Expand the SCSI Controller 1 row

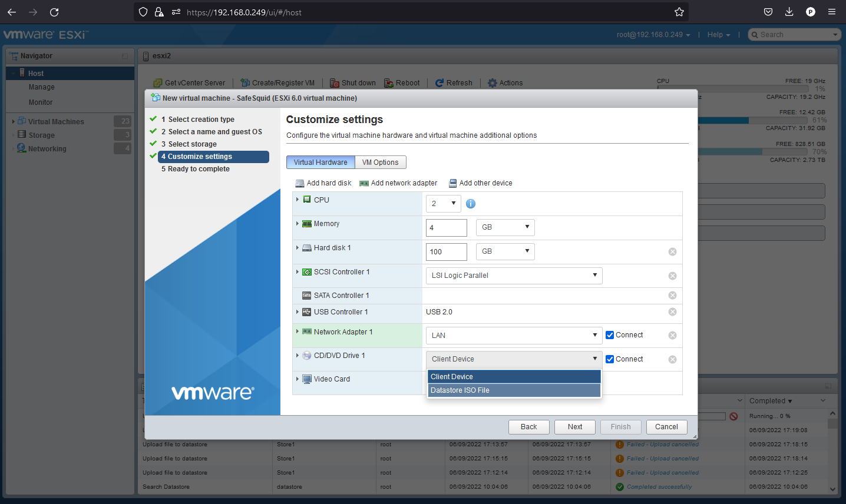298,272
